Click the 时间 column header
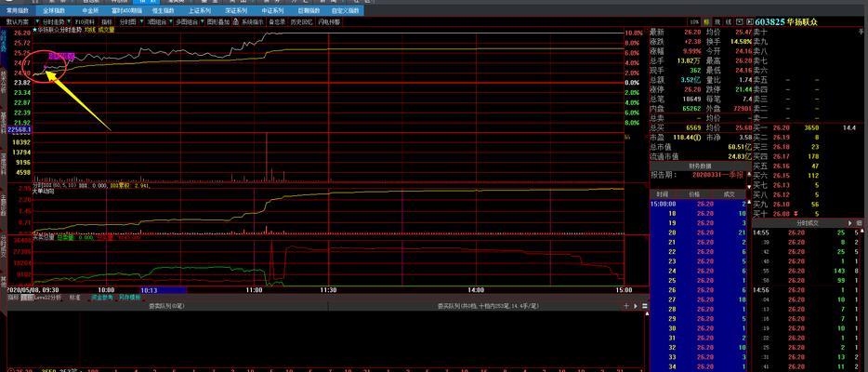This screenshot has width=868, height=372. pos(663,194)
